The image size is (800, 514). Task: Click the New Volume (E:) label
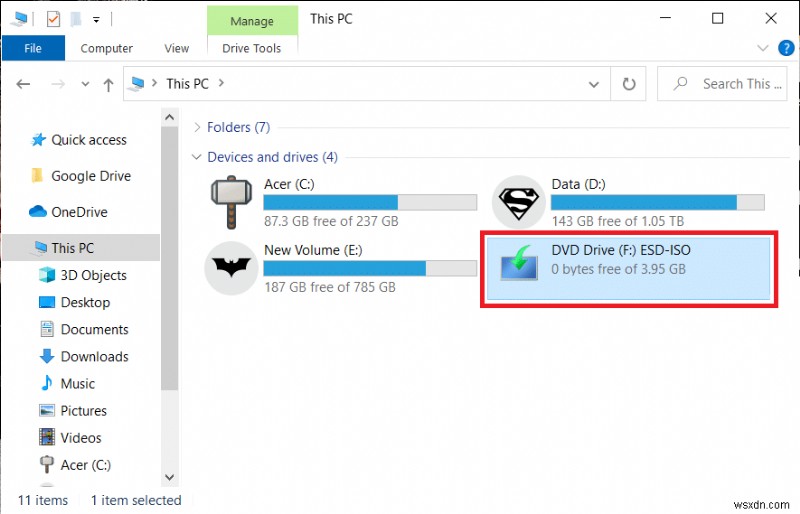[x=313, y=250]
